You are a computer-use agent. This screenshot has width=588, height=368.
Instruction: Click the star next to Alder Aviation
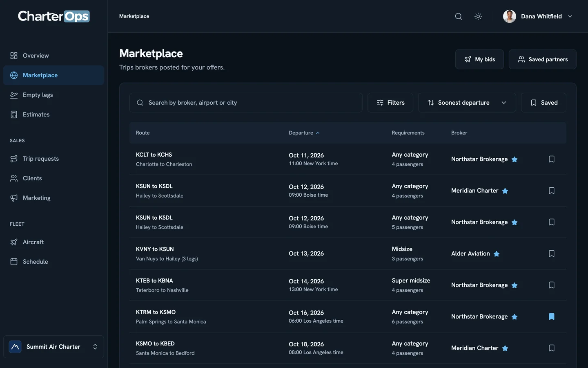point(497,254)
